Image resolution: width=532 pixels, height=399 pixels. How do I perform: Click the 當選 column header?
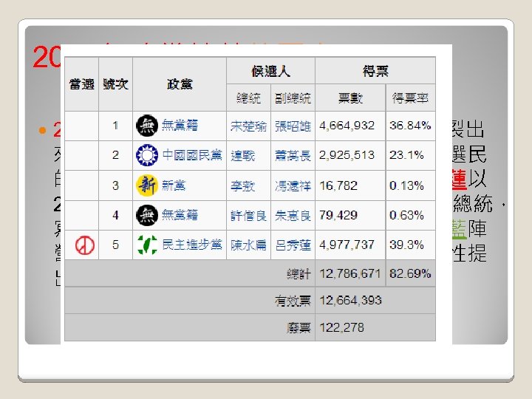click(x=82, y=84)
